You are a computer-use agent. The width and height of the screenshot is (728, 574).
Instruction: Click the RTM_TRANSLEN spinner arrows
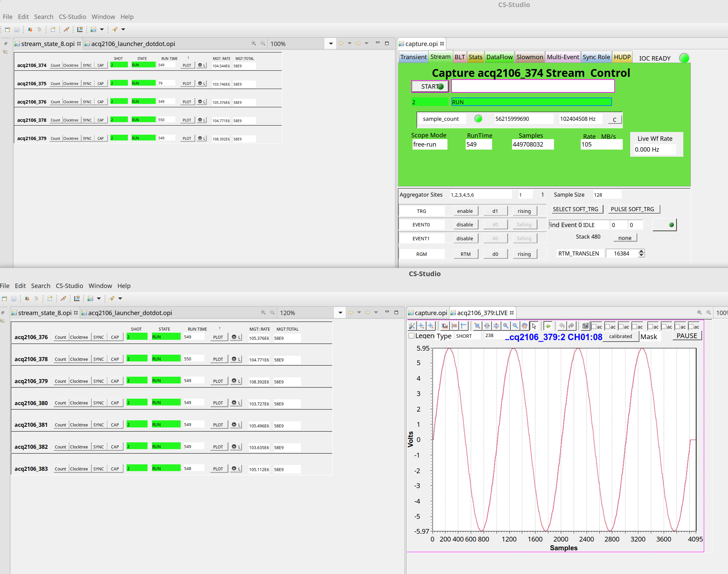(x=641, y=253)
